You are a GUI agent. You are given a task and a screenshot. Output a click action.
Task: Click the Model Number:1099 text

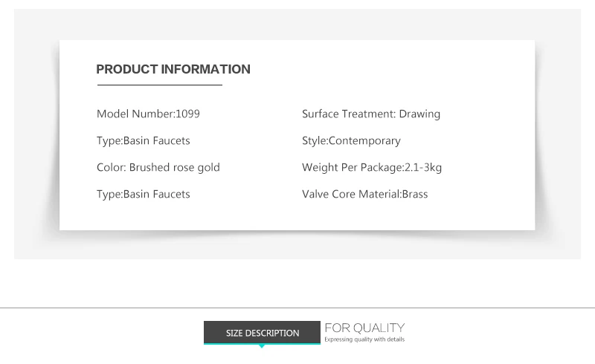pyautogui.click(x=148, y=114)
